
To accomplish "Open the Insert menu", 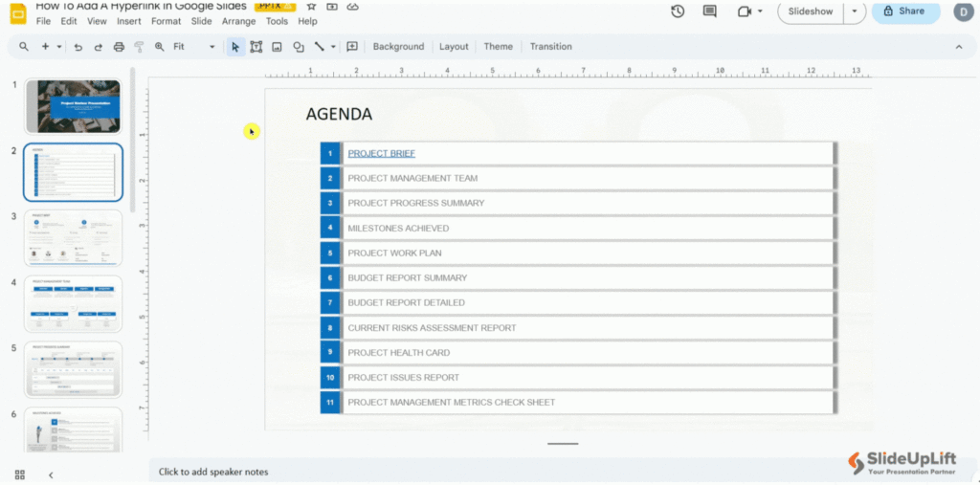I will 129,21.
